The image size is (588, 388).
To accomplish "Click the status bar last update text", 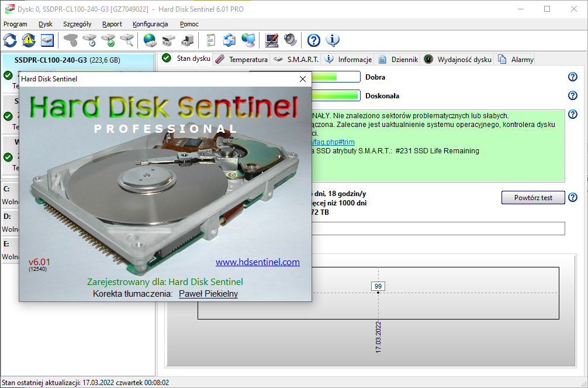I will [85, 383].
